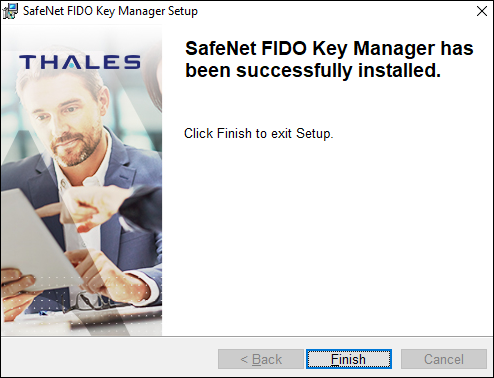Click the THALES logo
Viewport: 494px width, 378px height.
point(80,62)
